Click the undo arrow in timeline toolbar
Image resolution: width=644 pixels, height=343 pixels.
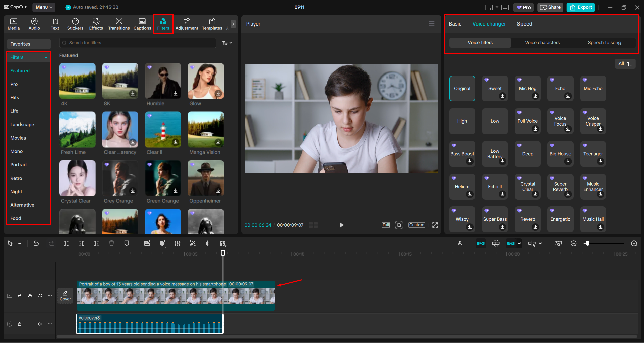click(36, 243)
